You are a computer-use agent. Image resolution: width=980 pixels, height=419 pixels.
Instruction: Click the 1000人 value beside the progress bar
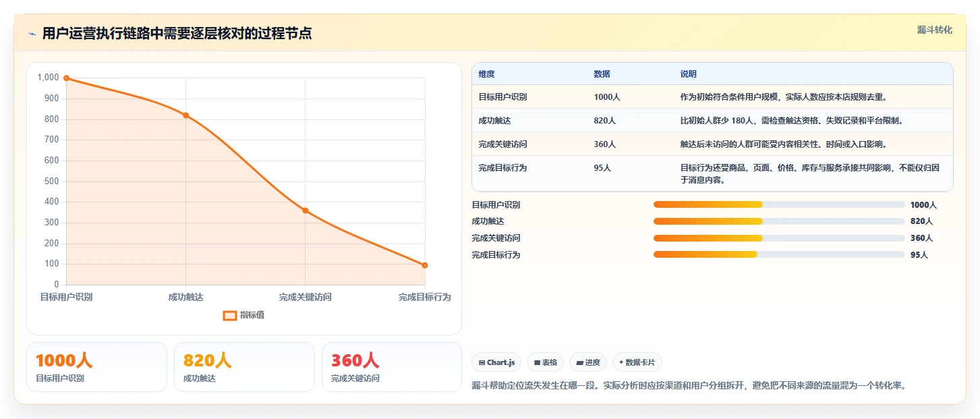coord(923,205)
